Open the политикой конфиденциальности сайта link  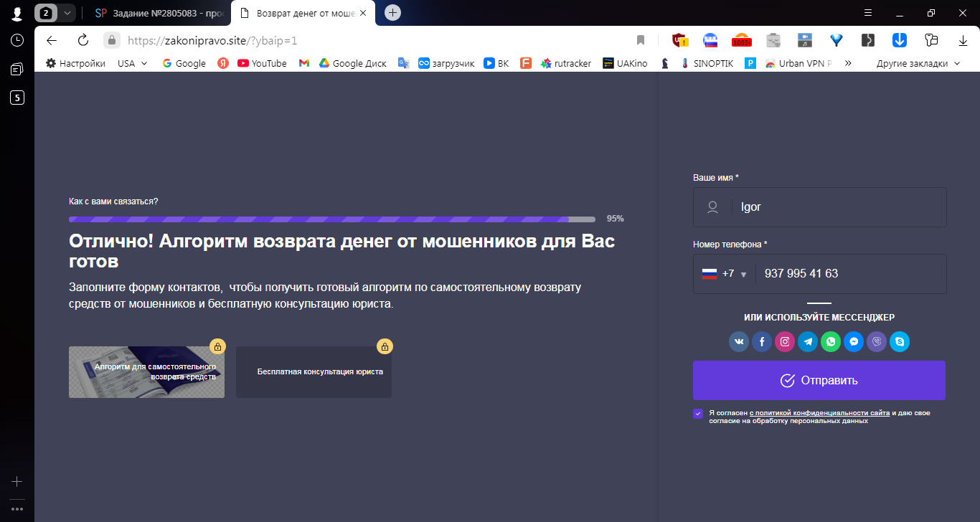pyautogui.click(x=820, y=413)
